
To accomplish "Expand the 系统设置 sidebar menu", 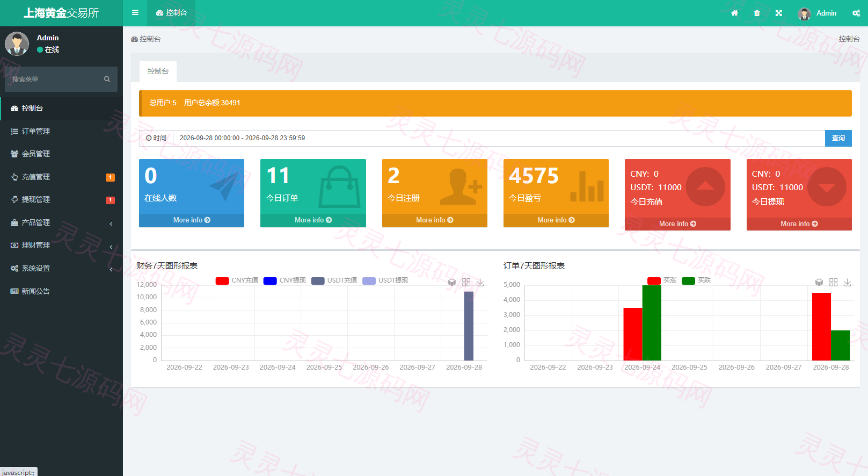I will (x=62, y=268).
